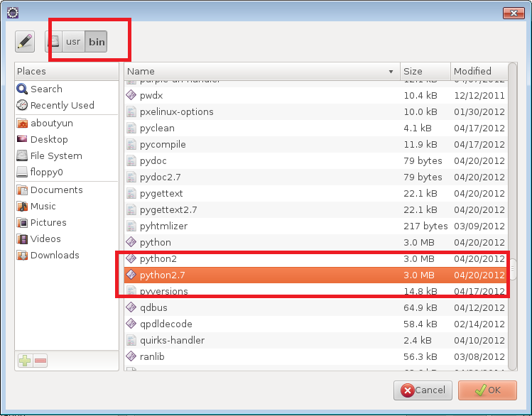This screenshot has height=416, width=532.
Task: Click the pencil type-a-filename toggle
Action: (x=25, y=42)
